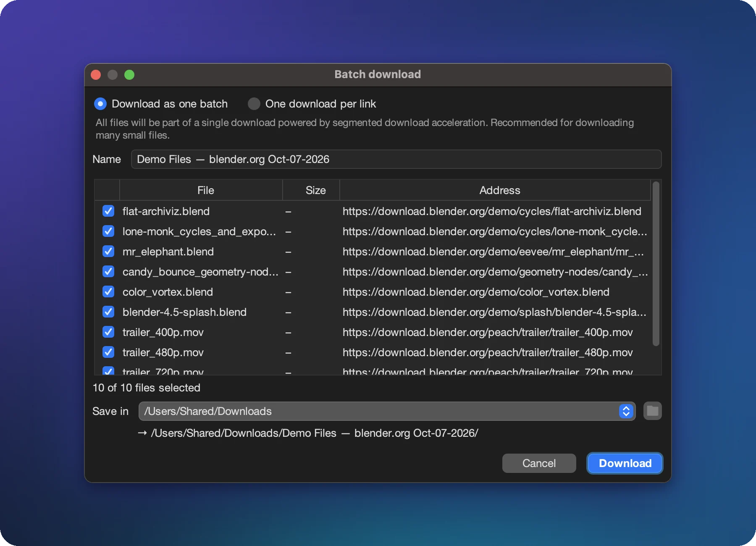Uncheck trailer_480p.mov

point(108,352)
